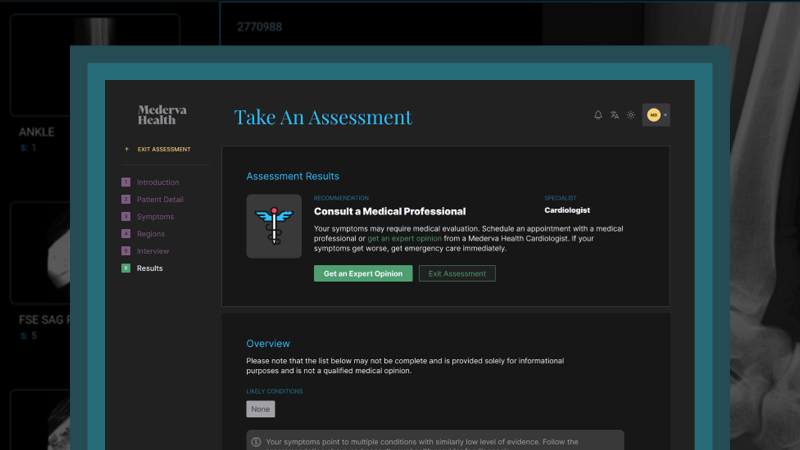Click the step 6 Results number badge
The image size is (800, 450).
pyautogui.click(x=126, y=268)
